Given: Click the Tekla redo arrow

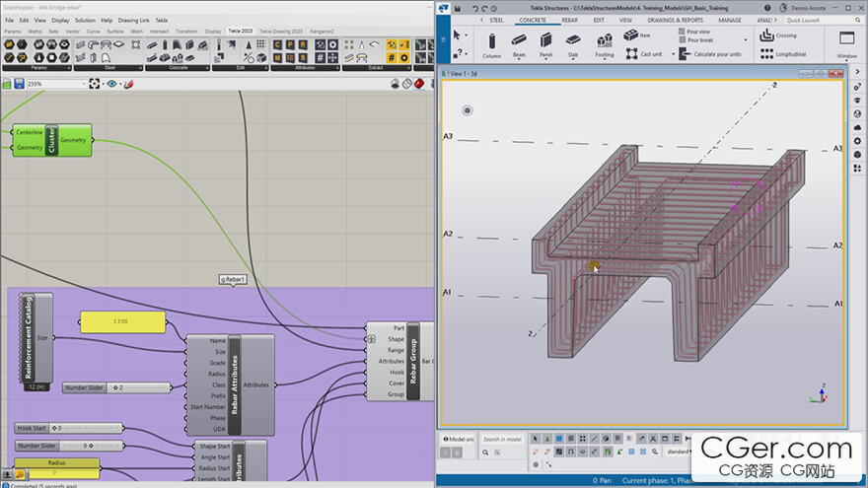Looking at the screenshot, I should click(484, 8).
